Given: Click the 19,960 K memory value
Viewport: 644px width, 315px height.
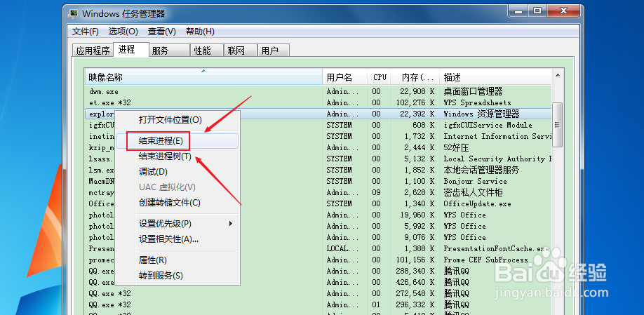Looking at the screenshot, I should [418, 215].
